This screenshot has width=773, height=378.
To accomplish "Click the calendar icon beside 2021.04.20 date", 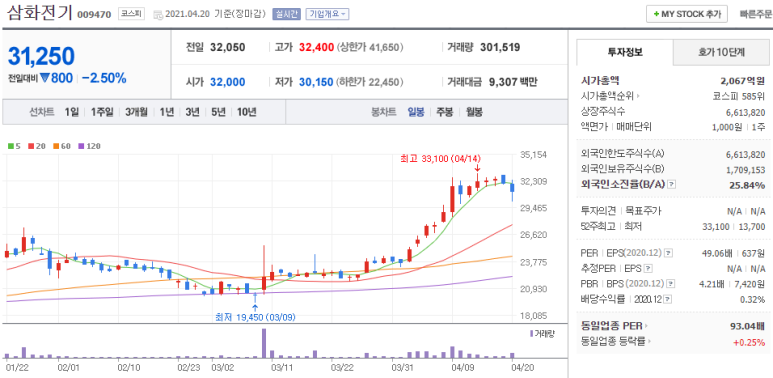I will (158, 15).
